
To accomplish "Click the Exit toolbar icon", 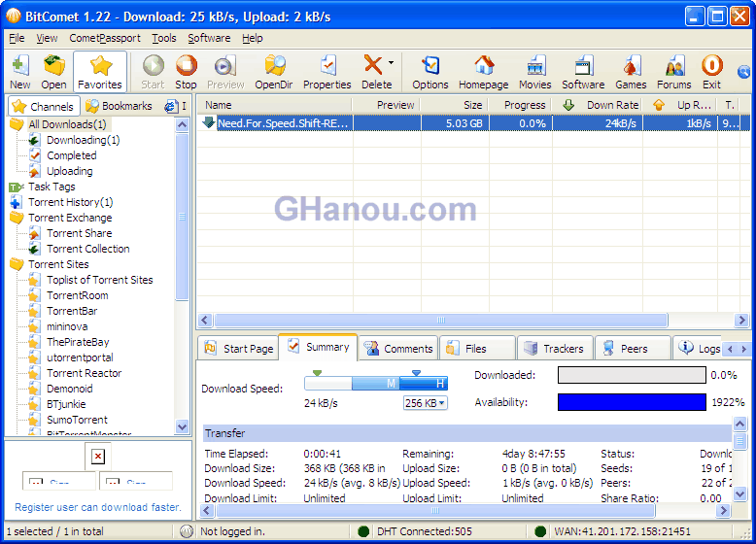I will point(711,72).
